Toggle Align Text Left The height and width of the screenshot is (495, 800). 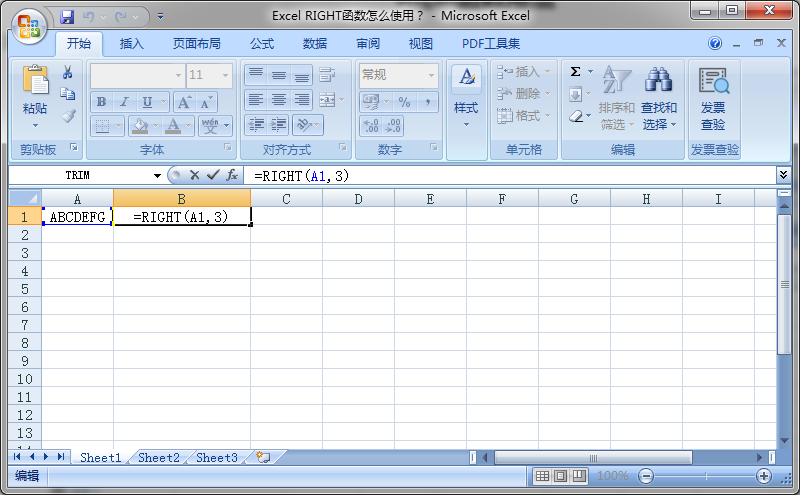tap(256, 100)
